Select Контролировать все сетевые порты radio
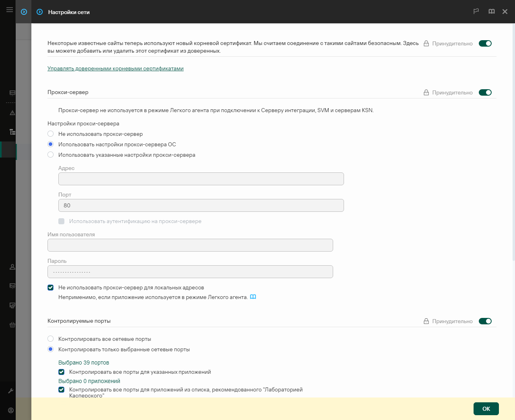515x420 pixels. 51,339
